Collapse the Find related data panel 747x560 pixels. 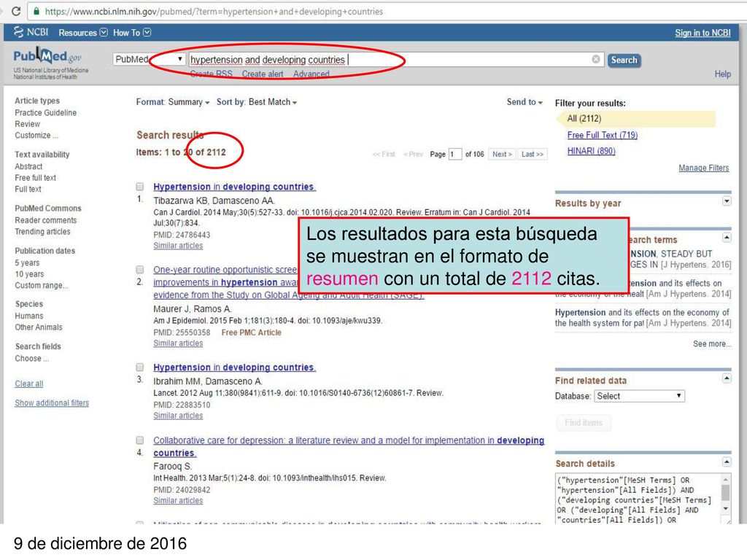point(727,378)
